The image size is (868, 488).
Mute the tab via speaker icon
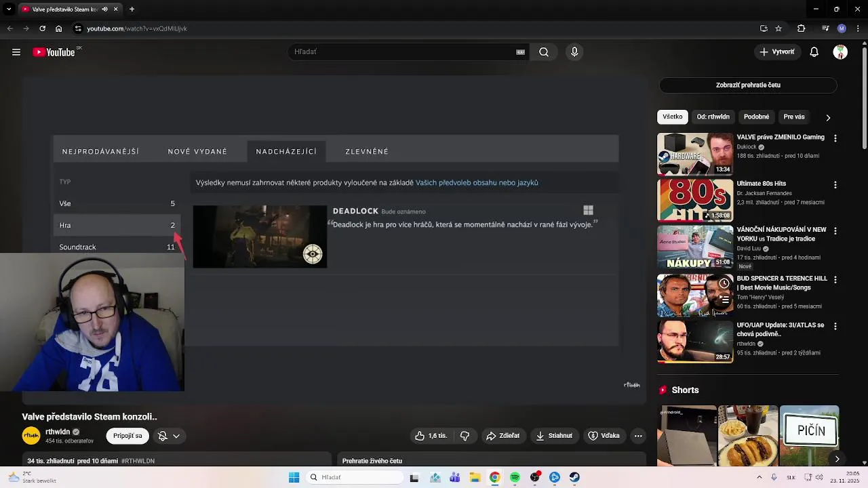105,9
